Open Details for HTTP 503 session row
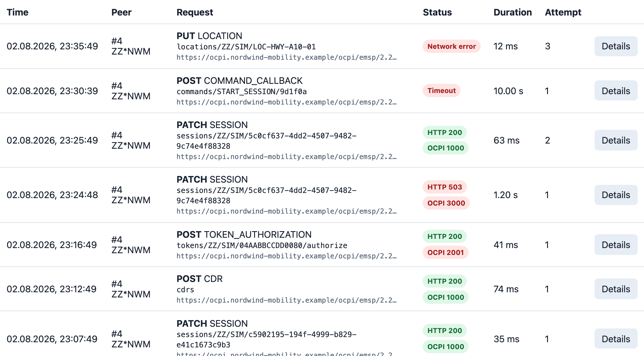 coord(616,195)
